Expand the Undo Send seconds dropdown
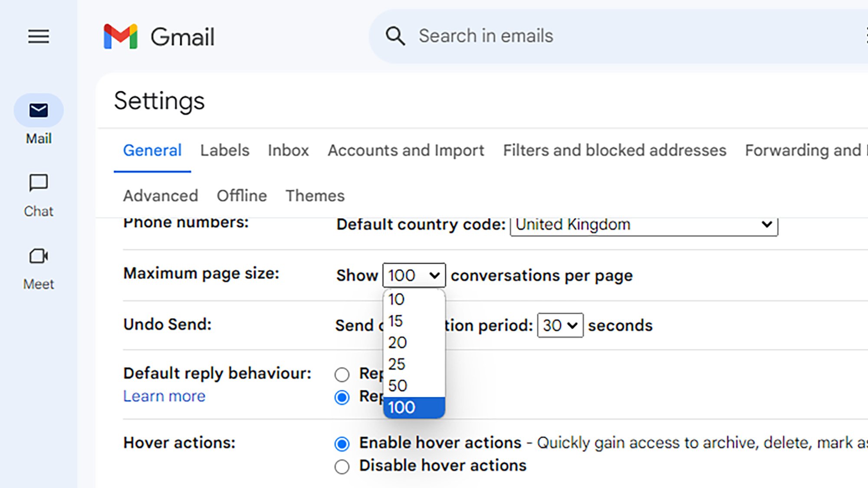Screen dimensions: 868x488 tap(559, 325)
